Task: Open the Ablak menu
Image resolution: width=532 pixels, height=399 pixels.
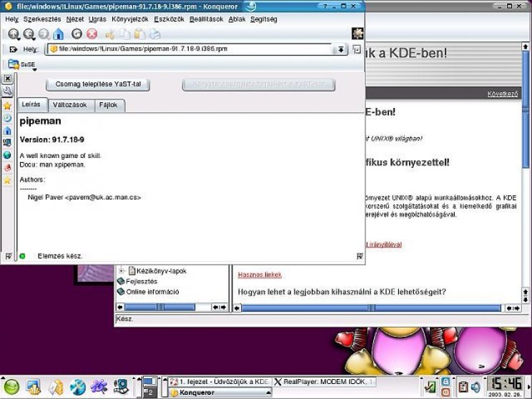Action: [x=237, y=19]
